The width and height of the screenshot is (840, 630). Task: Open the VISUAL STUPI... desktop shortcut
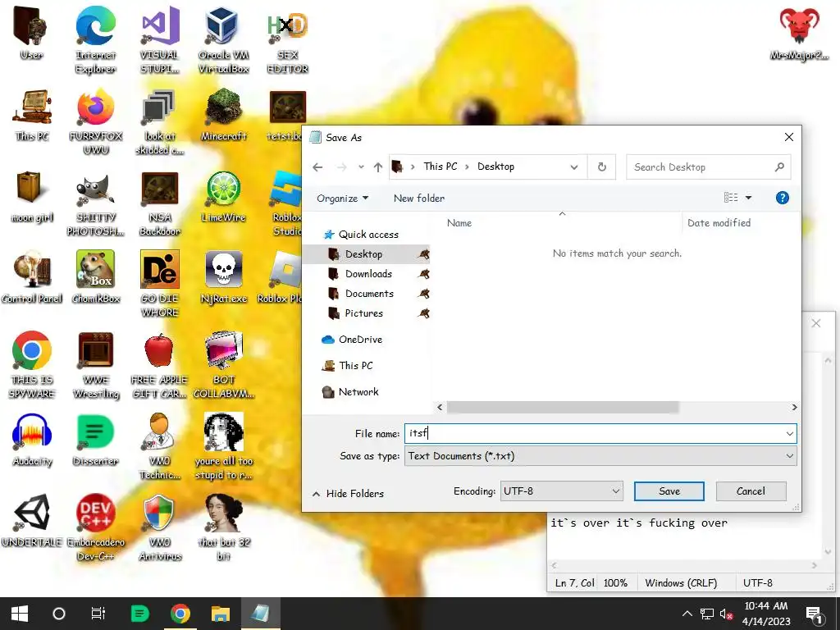(x=160, y=40)
